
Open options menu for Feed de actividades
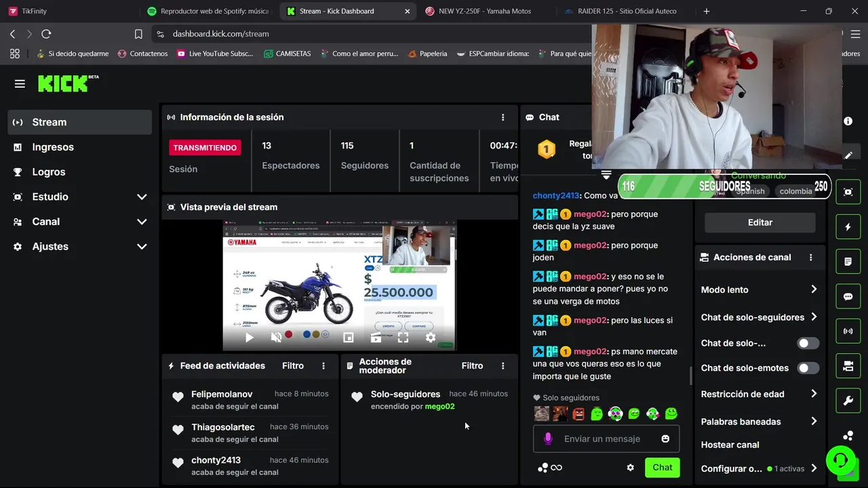323,366
